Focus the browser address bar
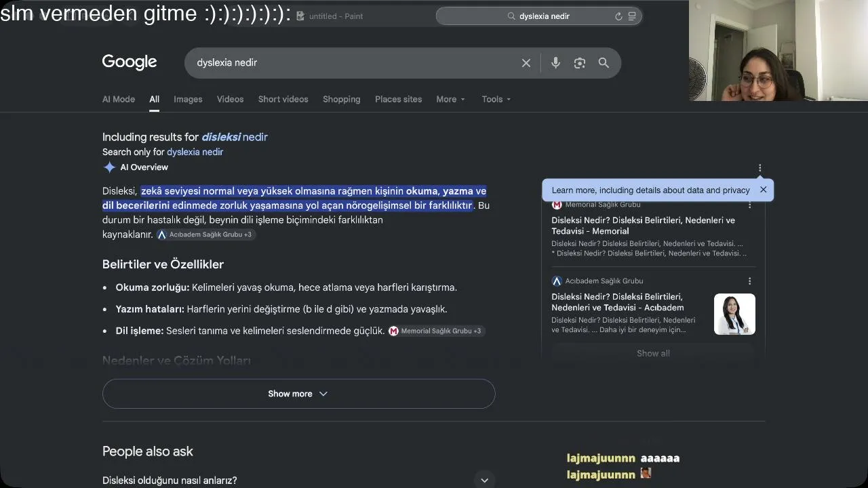The width and height of the screenshot is (868, 488). coord(539,16)
